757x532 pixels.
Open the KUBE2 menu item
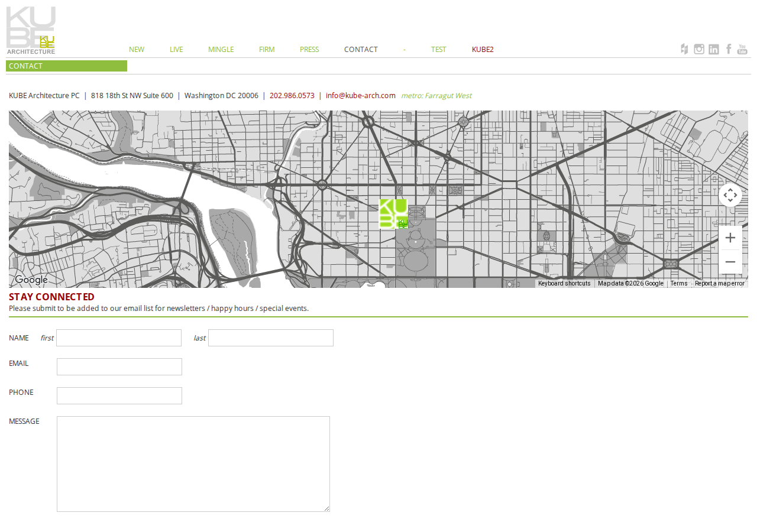pyautogui.click(x=483, y=50)
